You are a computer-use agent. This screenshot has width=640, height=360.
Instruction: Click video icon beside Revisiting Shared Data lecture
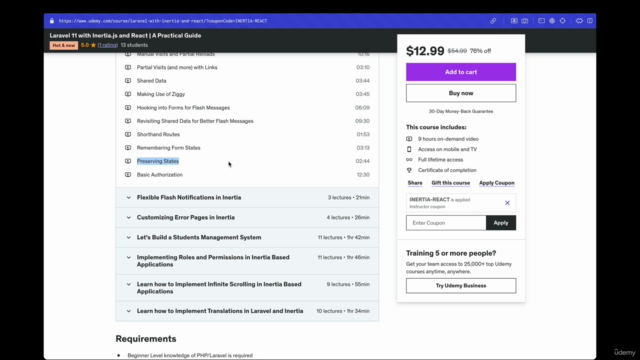point(128,121)
